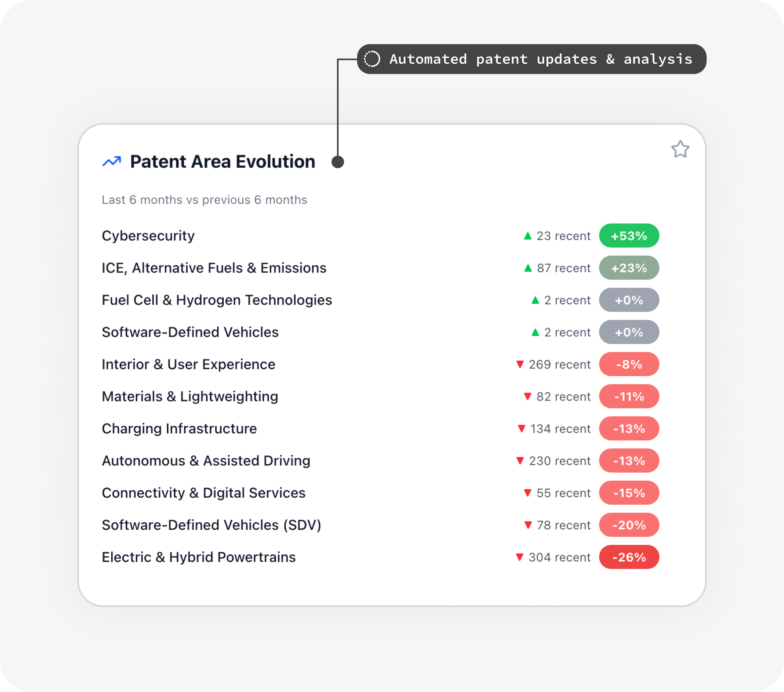The width and height of the screenshot is (784, 692).
Task: Click the Patent Area Evolution title
Action: 223,162
